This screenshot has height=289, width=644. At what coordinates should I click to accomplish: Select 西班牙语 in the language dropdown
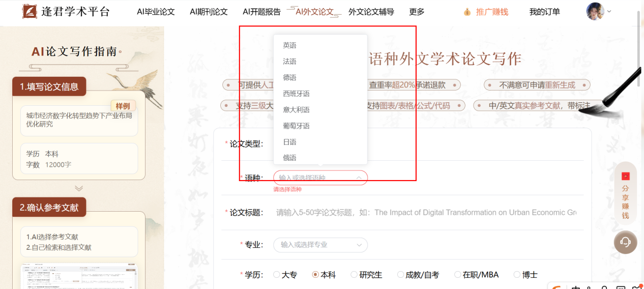(x=320, y=94)
